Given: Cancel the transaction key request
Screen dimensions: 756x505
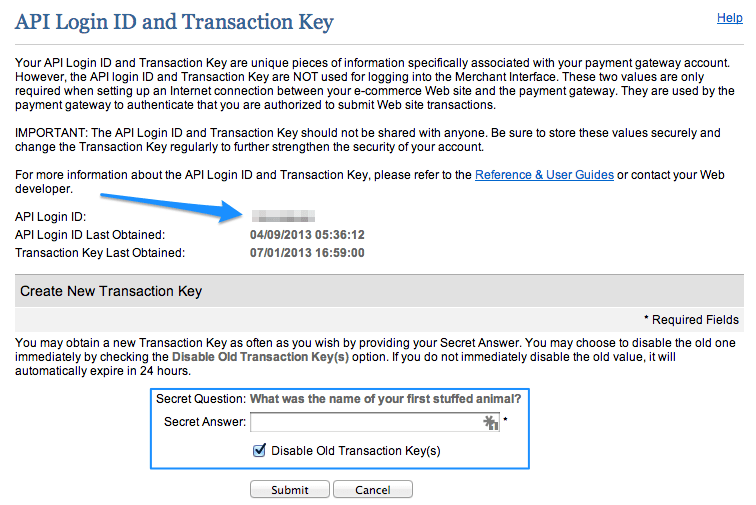Looking at the screenshot, I should pos(373,490).
